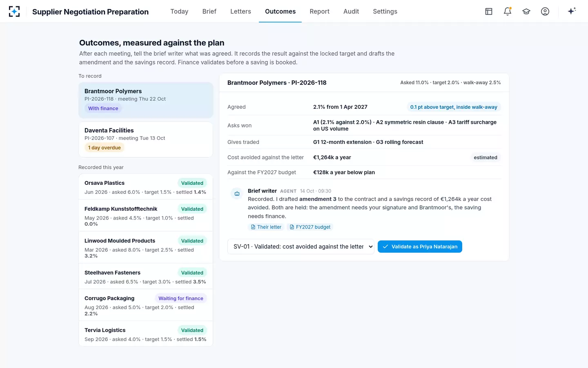Open the FY2027 budget document chip
588x368 pixels.
click(x=310, y=227)
